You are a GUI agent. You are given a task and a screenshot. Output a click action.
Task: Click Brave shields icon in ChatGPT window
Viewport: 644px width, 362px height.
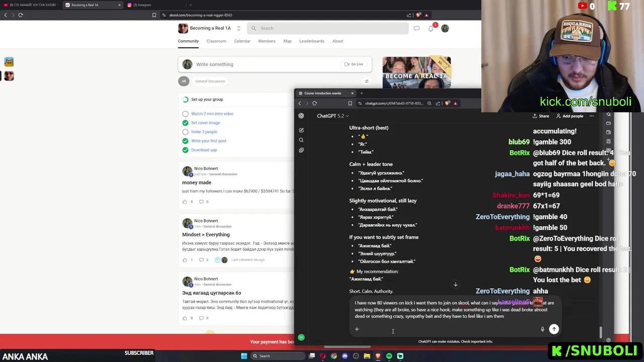point(447,103)
